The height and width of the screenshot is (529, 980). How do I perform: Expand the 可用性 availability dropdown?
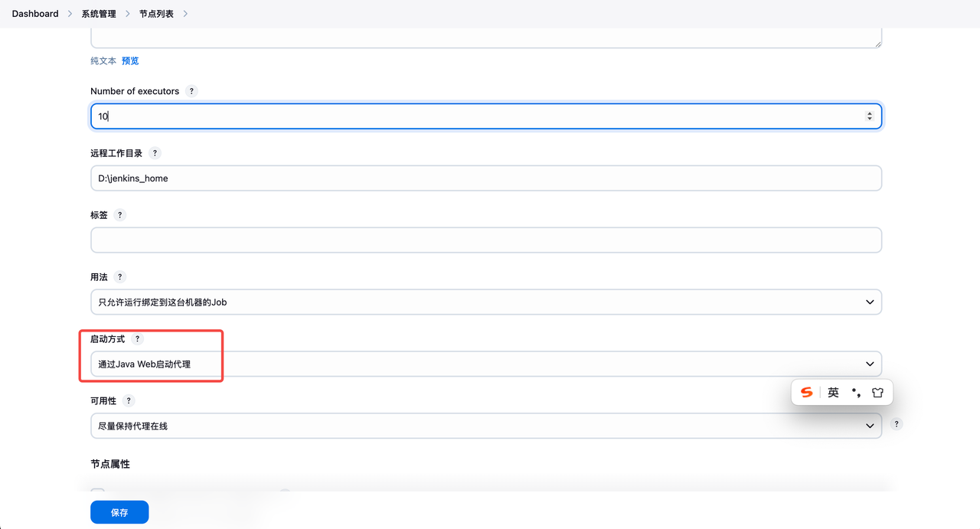485,426
